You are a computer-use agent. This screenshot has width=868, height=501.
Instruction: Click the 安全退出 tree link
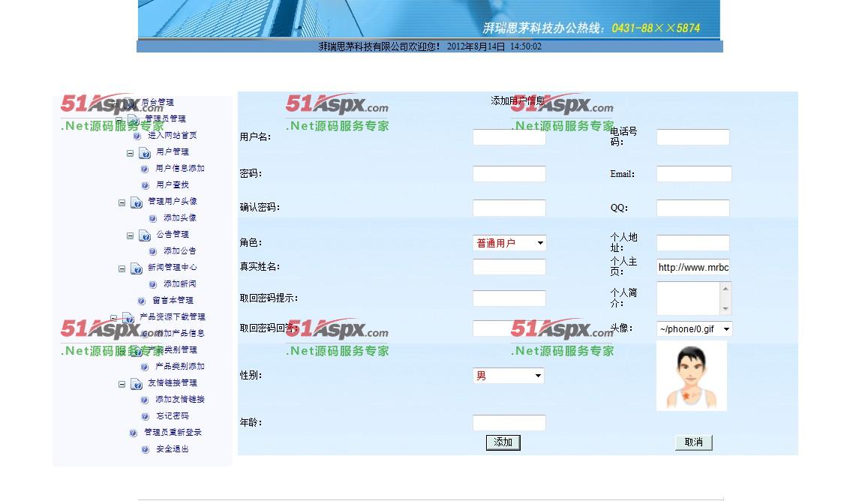coord(172,449)
